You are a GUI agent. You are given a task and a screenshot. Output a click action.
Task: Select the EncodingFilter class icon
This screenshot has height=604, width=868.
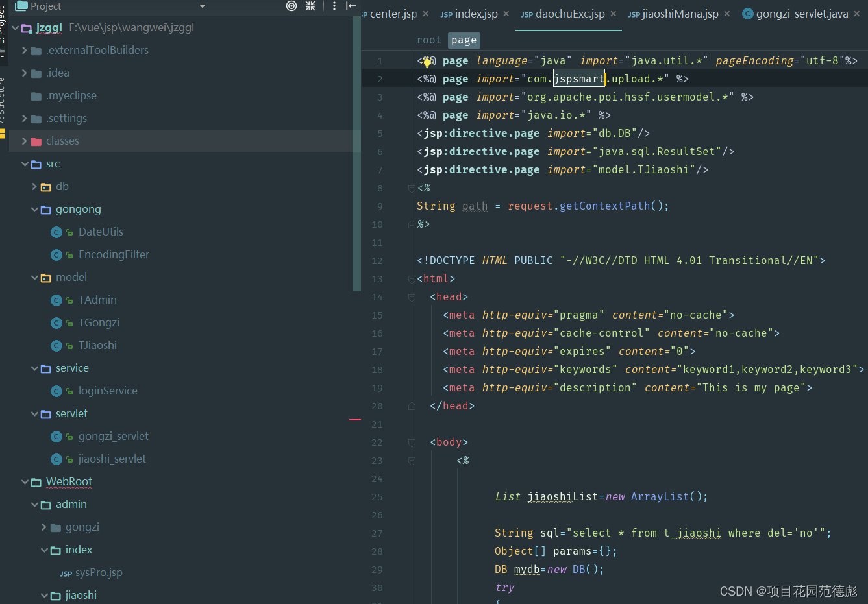coord(56,255)
